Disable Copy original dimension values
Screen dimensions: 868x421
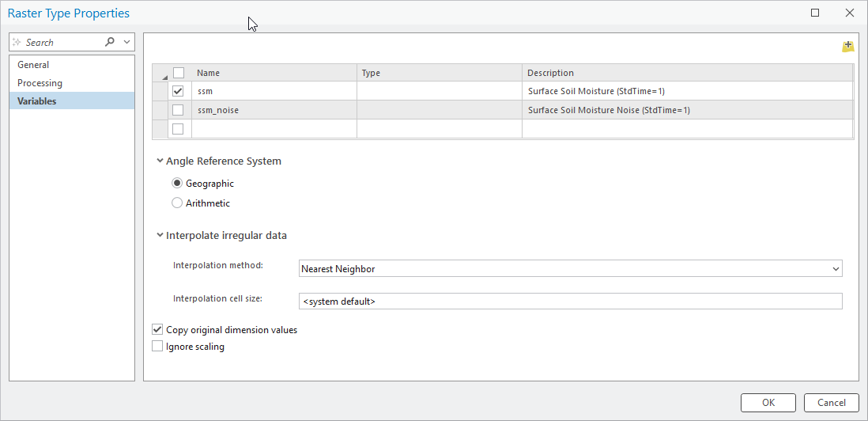coord(157,330)
